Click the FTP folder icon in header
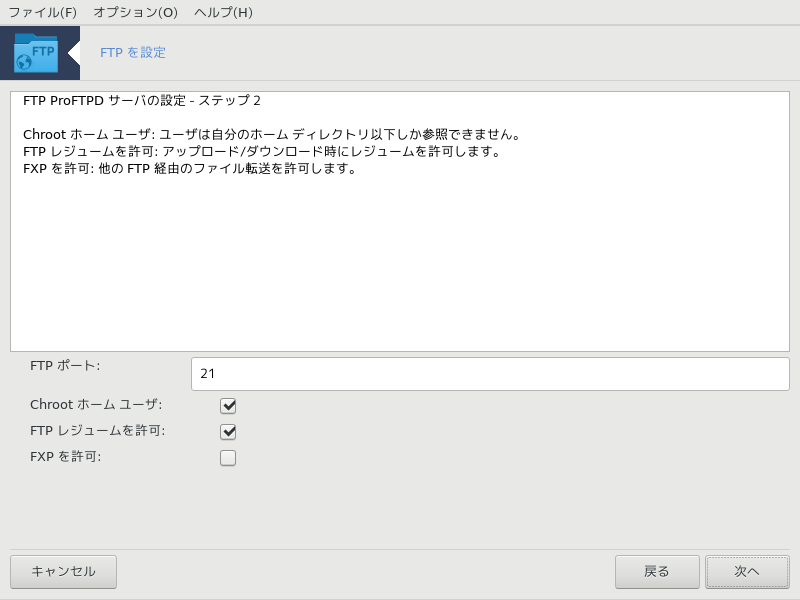 tap(36, 53)
